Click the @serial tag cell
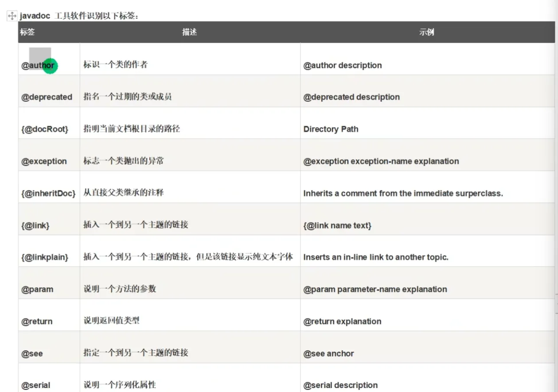Viewport: 558px width, 392px height. [35, 385]
